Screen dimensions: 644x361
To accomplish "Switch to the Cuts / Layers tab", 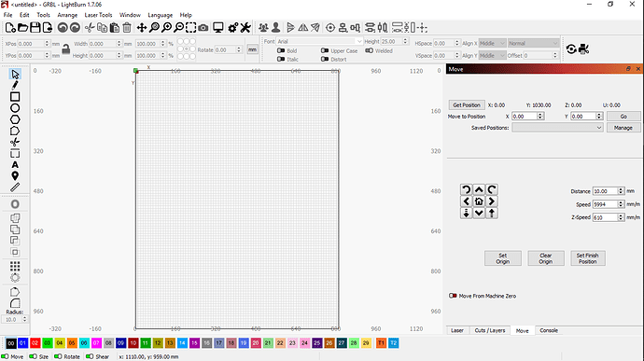I will tap(490, 330).
